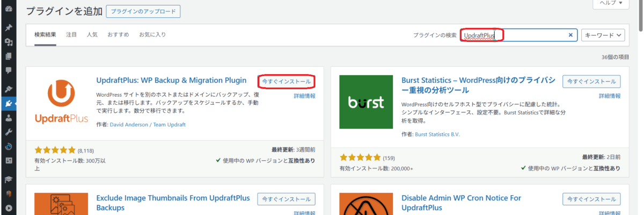
Task: Open the Posts pin icon in sidebar
Action: [x=8, y=28]
